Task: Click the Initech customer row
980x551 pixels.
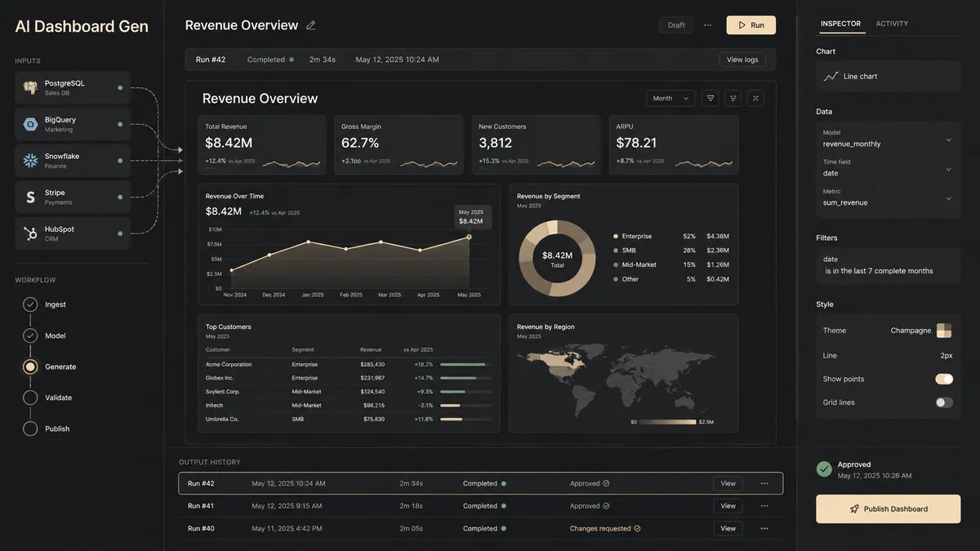Action: [x=349, y=405]
